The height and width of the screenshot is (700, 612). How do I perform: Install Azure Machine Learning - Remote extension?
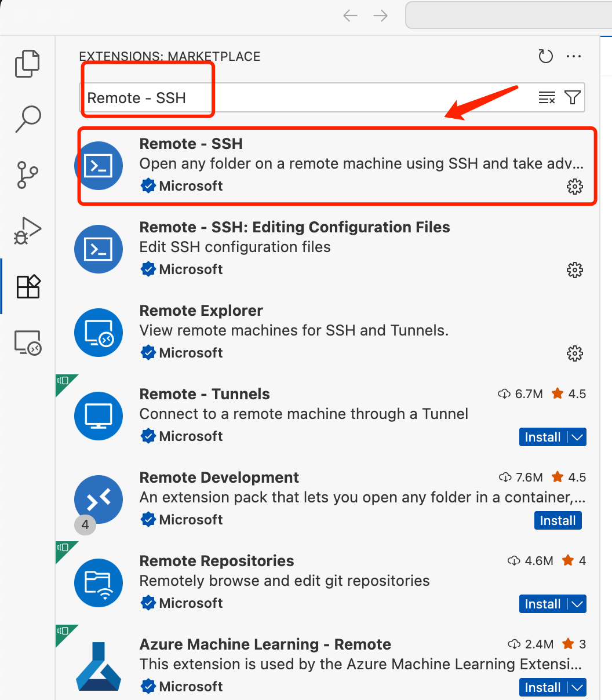tap(543, 688)
